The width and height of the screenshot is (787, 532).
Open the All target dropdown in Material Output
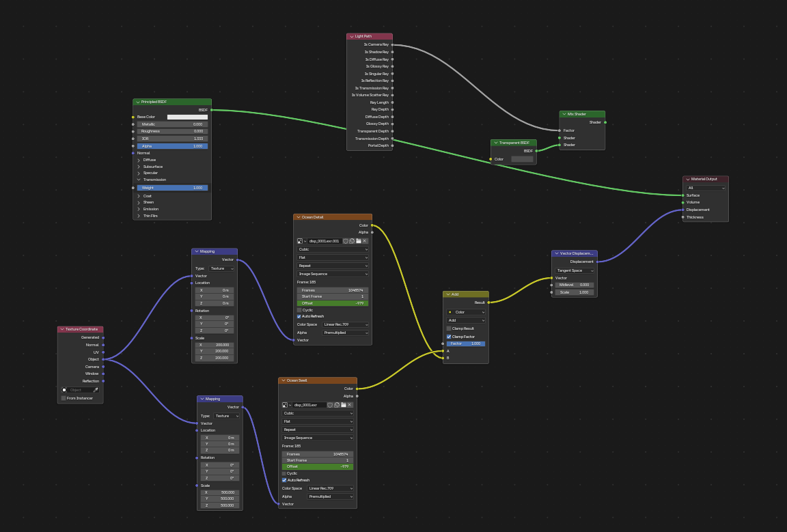706,188
